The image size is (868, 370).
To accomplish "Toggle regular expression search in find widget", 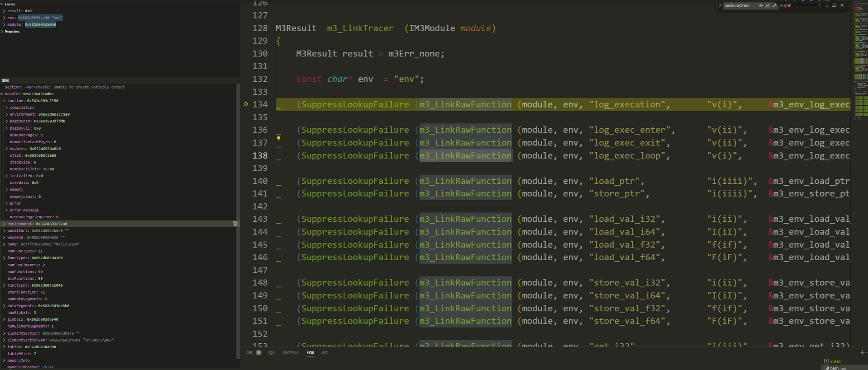I will tap(774, 5).
